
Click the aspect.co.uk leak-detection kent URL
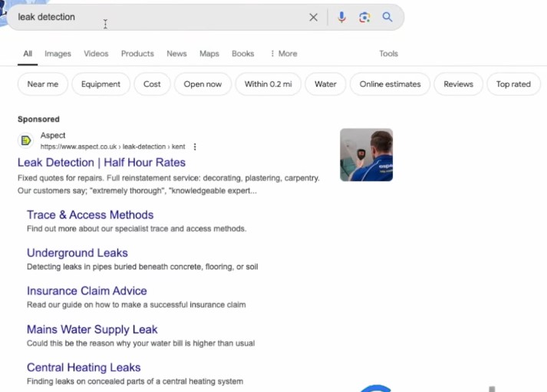coord(113,147)
